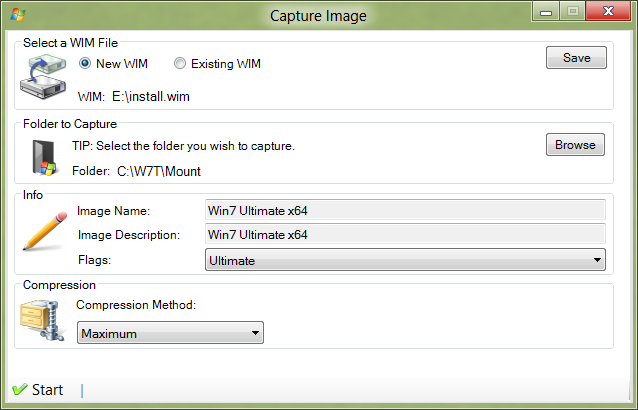Expand the Compression Method dropdown arrow
The image size is (638, 410).
(x=255, y=333)
